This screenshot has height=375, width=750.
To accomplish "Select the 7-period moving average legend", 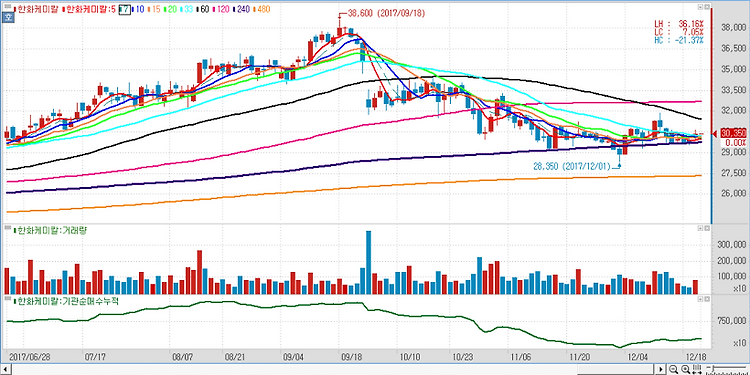I will [124, 9].
